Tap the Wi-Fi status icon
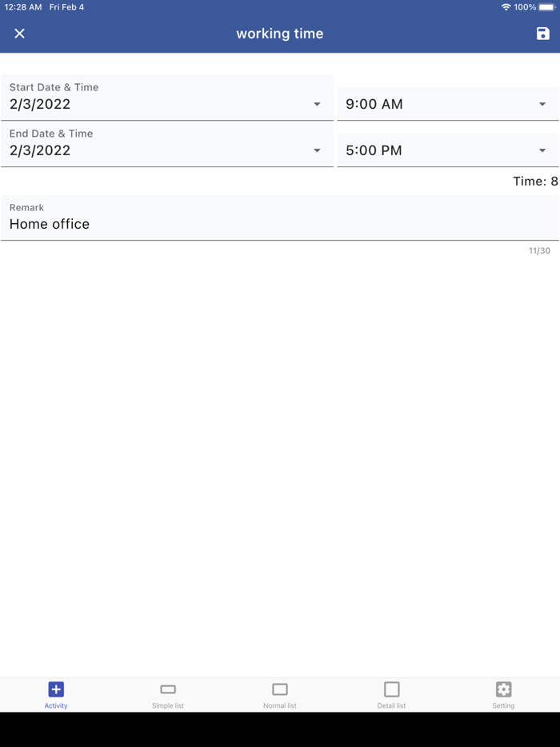 pyautogui.click(x=506, y=7)
